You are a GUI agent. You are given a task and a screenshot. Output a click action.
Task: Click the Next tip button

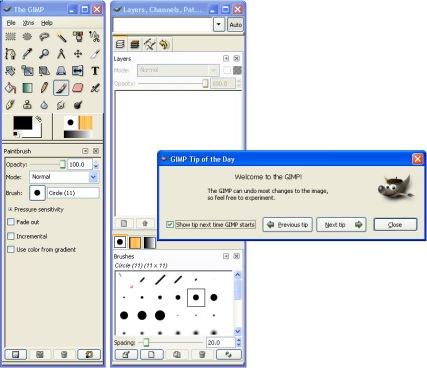pyautogui.click(x=341, y=225)
